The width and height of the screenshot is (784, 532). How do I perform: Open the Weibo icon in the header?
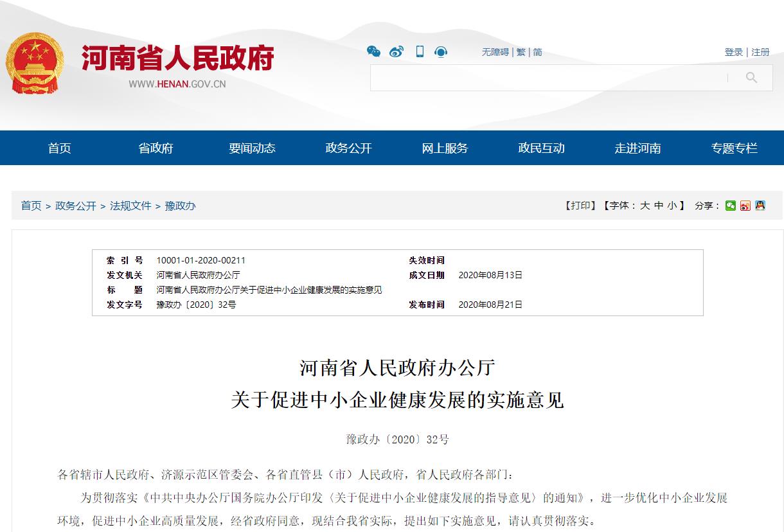[396, 51]
